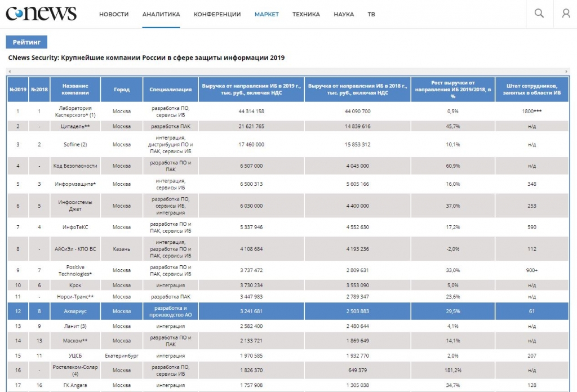Click the №2018 column header
Viewport: 577px width, 392px height.
click(x=39, y=90)
